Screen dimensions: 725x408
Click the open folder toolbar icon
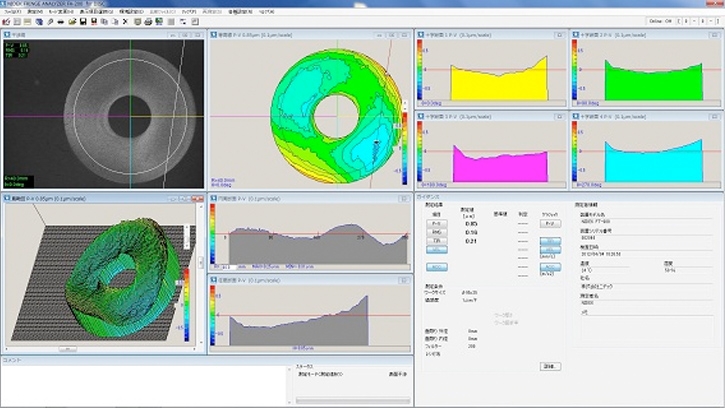coord(71,21)
